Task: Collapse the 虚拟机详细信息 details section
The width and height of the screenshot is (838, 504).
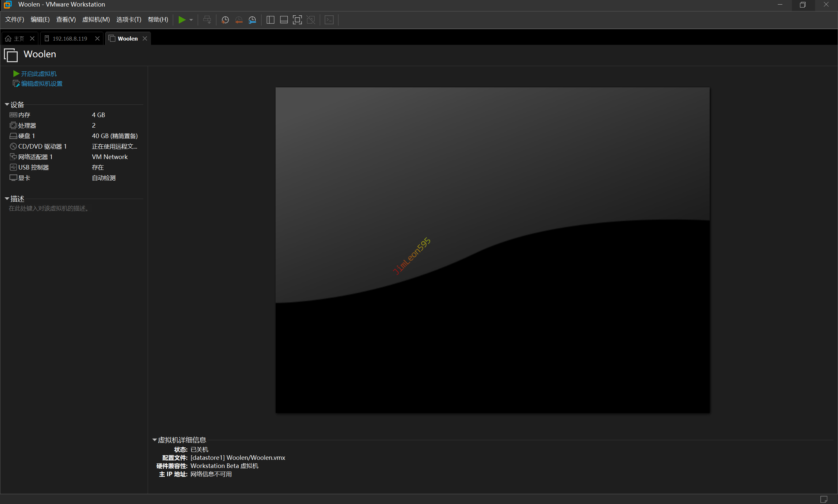Action: 155,440
